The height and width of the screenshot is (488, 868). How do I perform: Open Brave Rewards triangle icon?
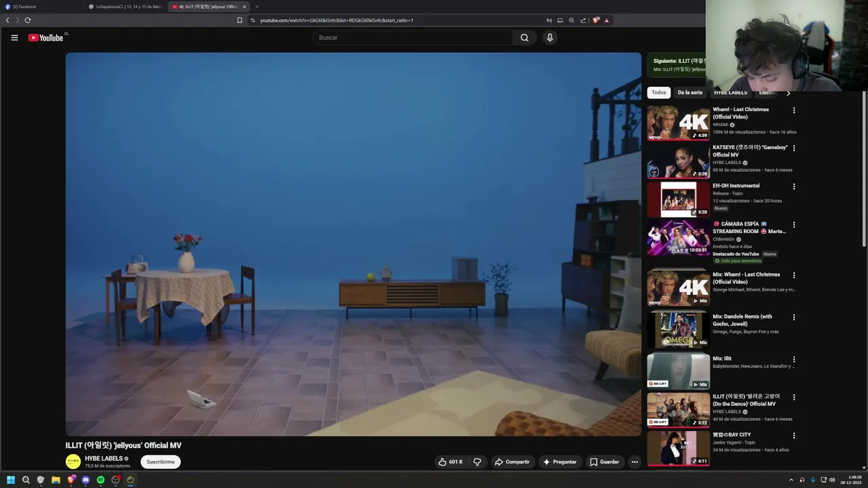pyautogui.click(x=607, y=20)
